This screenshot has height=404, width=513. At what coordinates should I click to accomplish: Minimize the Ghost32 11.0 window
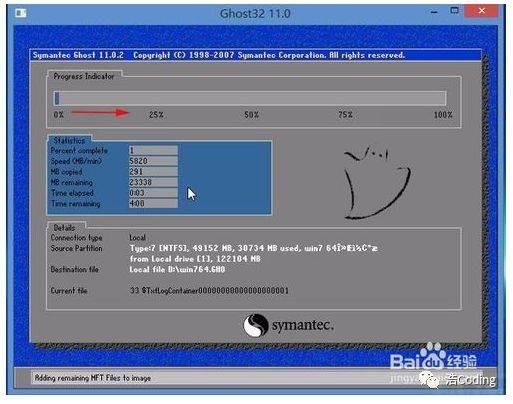[434, 12]
